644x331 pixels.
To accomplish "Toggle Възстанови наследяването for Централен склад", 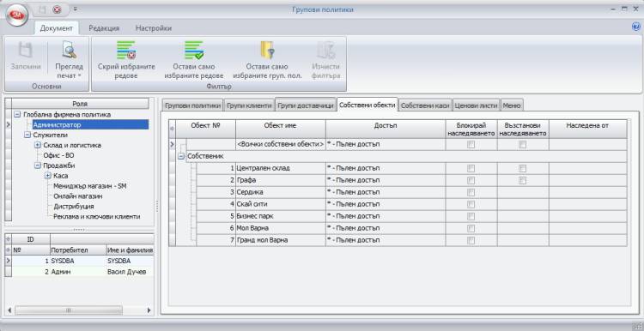I will 522,168.
